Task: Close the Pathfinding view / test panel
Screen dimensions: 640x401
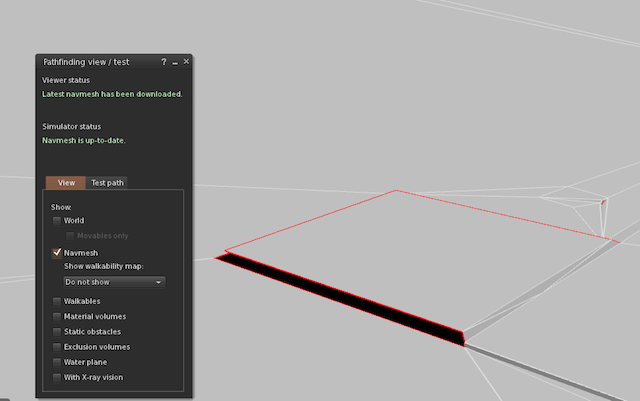Action: 186,62
